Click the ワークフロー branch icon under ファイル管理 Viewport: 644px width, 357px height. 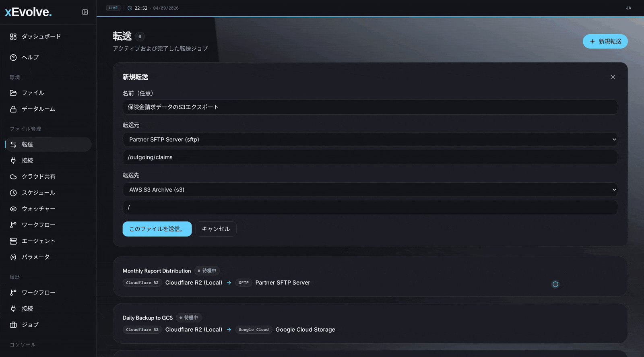tap(13, 225)
